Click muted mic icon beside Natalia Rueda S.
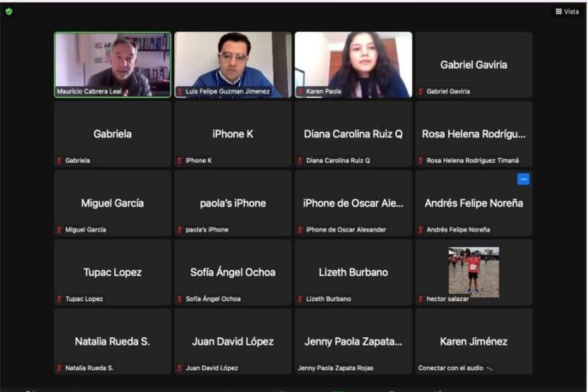The width and height of the screenshot is (588, 392). 59,368
